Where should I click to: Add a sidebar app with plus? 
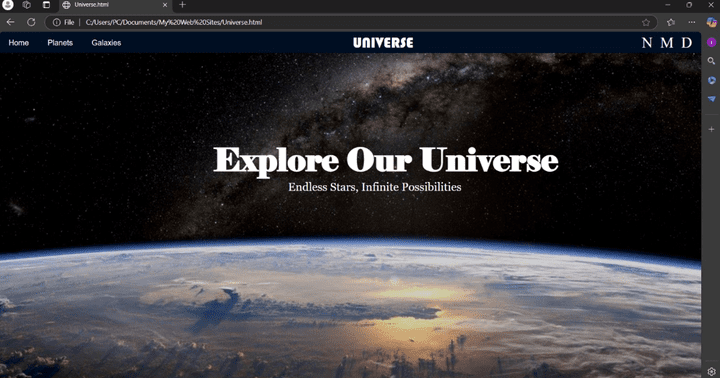coord(711,130)
